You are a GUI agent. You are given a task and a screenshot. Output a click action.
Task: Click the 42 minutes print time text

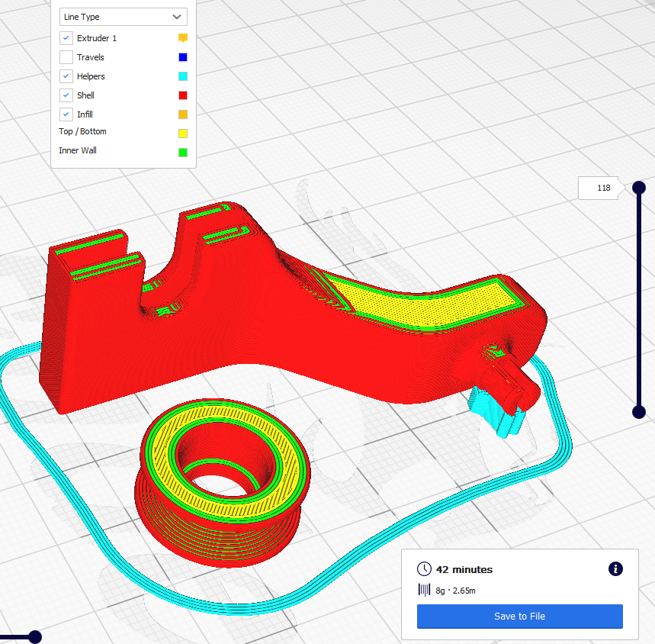[464, 570]
